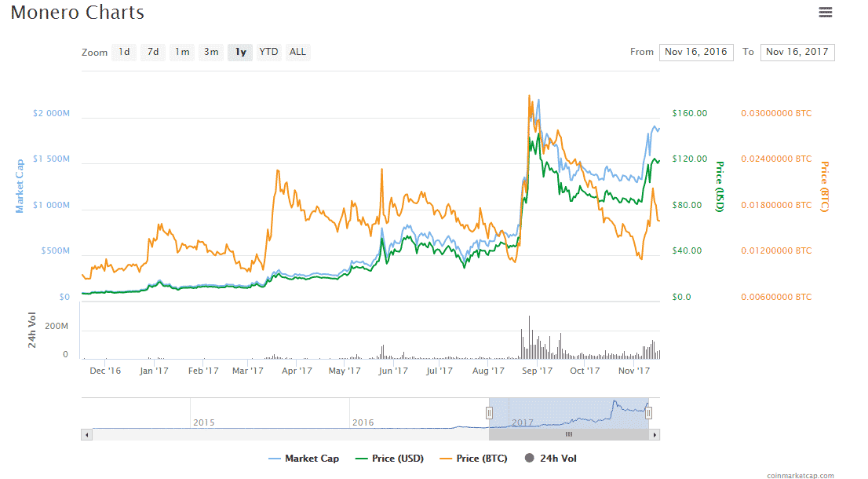
Task: Set zoom to 1m
Action: click(182, 52)
